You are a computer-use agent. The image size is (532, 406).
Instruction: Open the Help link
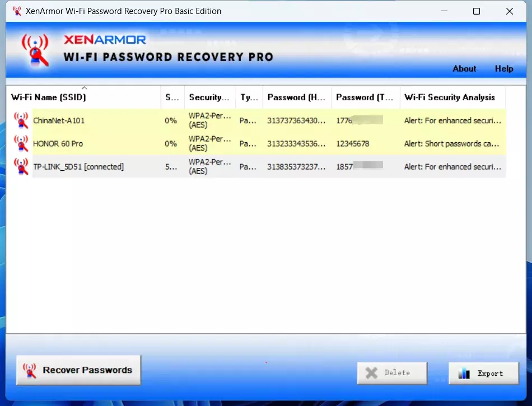504,68
